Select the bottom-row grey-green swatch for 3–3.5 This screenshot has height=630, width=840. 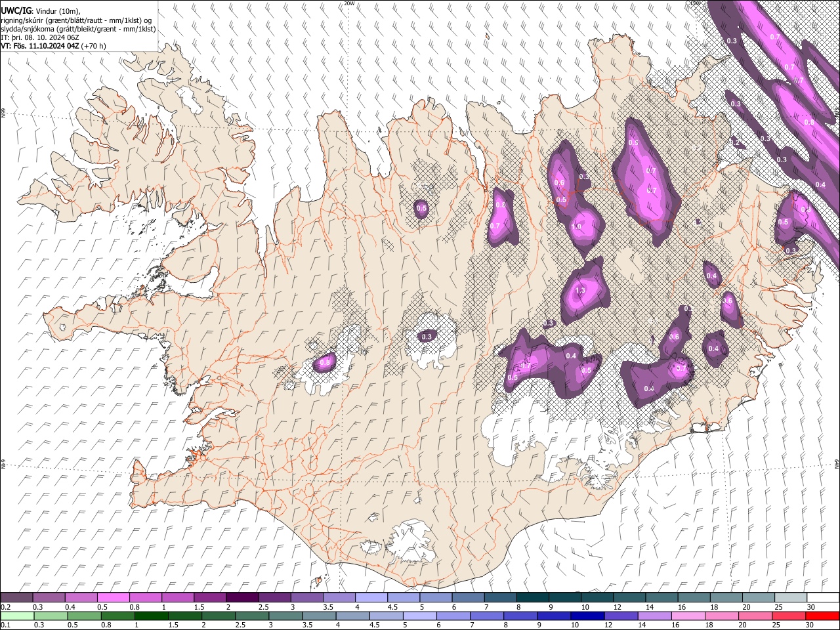(x=285, y=616)
